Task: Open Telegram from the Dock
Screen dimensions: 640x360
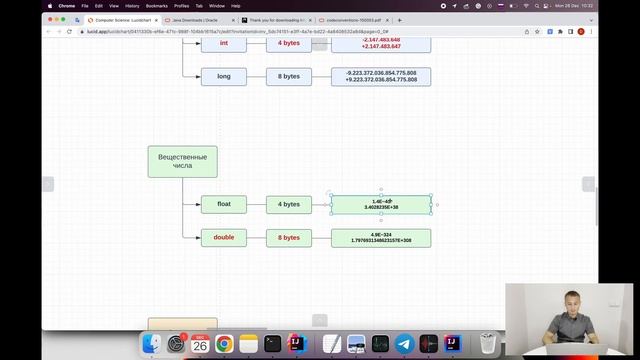Action: point(404,344)
